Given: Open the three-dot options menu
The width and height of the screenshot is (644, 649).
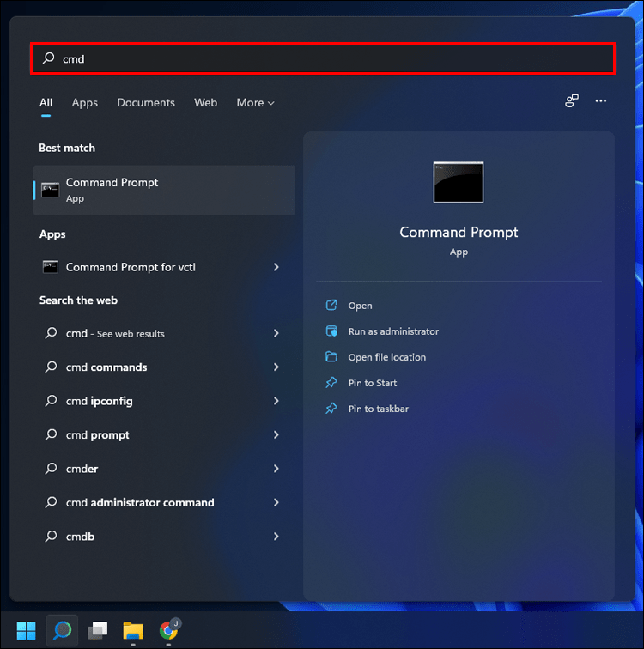Looking at the screenshot, I should click(x=600, y=100).
